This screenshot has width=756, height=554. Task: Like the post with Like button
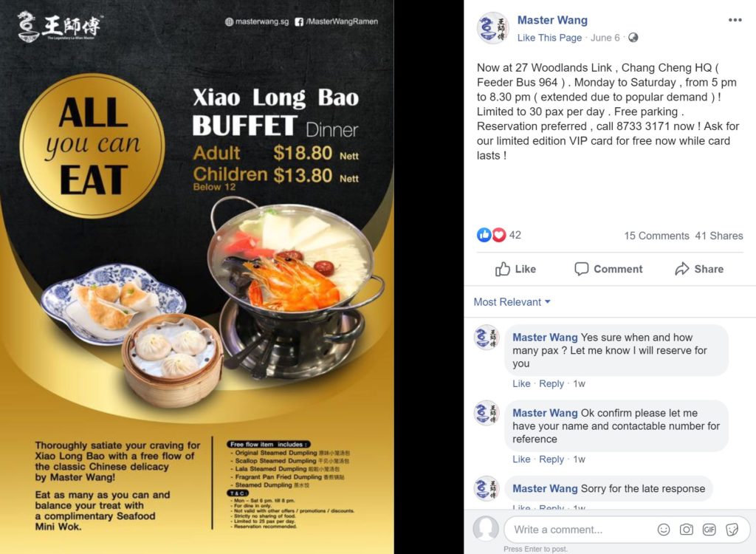coord(515,269)
